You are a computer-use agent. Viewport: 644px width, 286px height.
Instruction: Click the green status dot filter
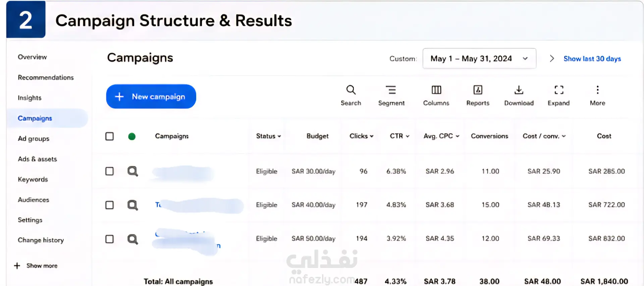click(x=132, y=136)
